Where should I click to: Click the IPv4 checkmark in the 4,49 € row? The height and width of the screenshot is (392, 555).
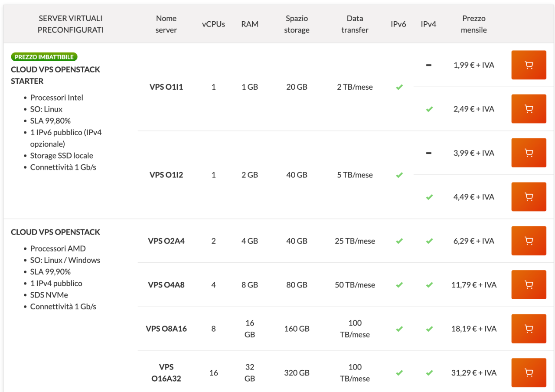(429, 197)
